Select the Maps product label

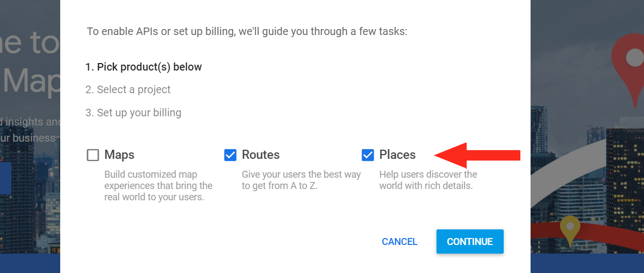(x=119, y=155)
